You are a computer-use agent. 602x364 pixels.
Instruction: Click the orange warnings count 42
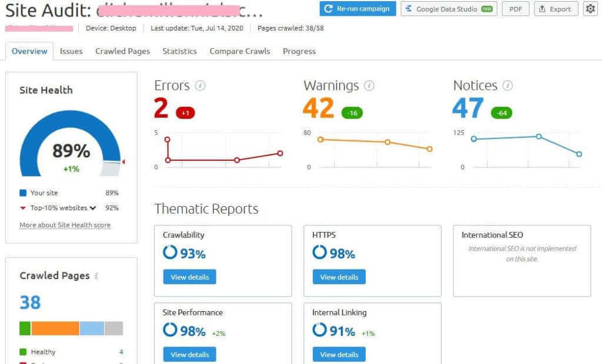(318, 108)
